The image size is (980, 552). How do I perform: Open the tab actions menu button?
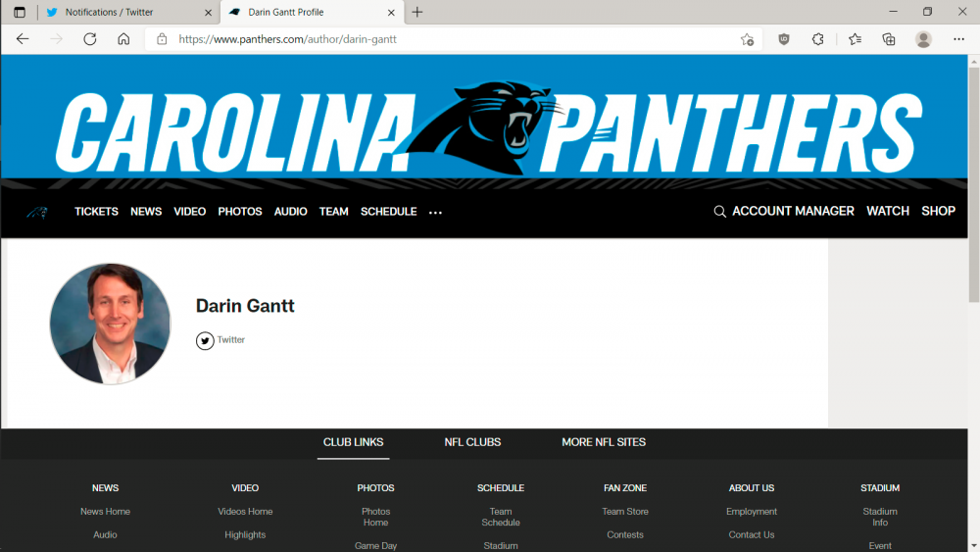point(20,12)
